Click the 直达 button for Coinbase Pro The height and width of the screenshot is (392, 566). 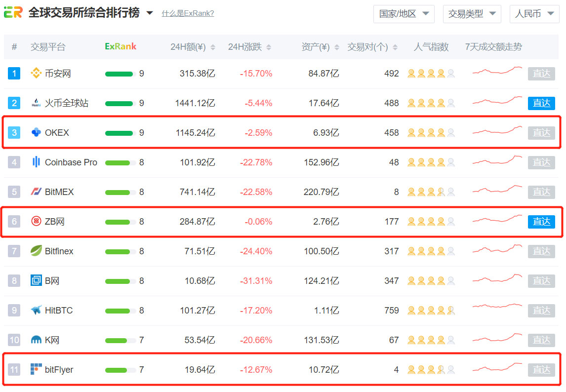(x=541, y=162)
